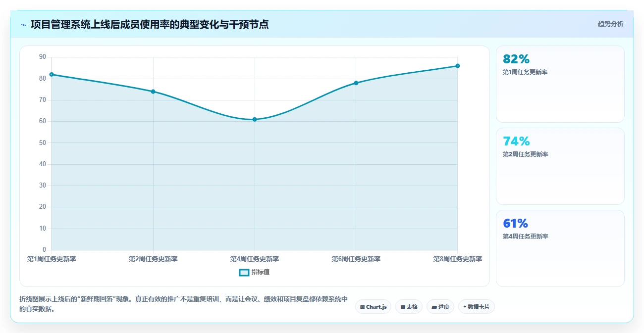Viewport: 644px width, 333px height.
Task: Click x-axis label 第4周任务更新率
Action: [x=255, y=259]
